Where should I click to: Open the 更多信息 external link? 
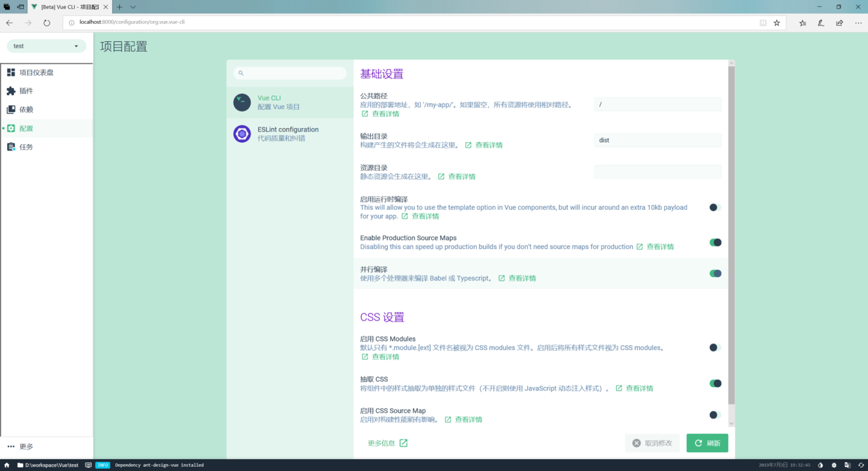click(386, 443)
